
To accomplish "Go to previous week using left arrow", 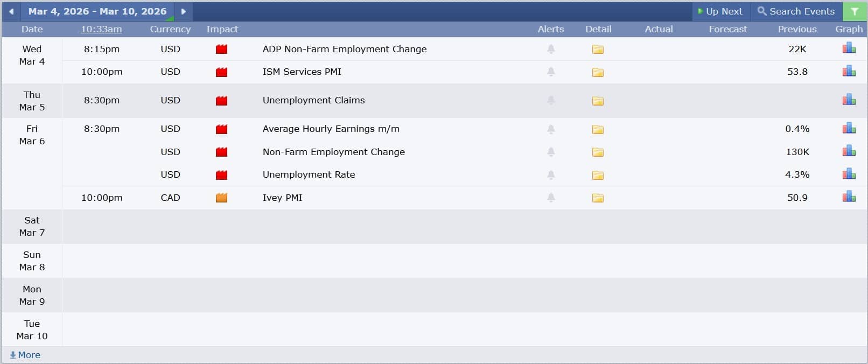I will click(11, 11).
